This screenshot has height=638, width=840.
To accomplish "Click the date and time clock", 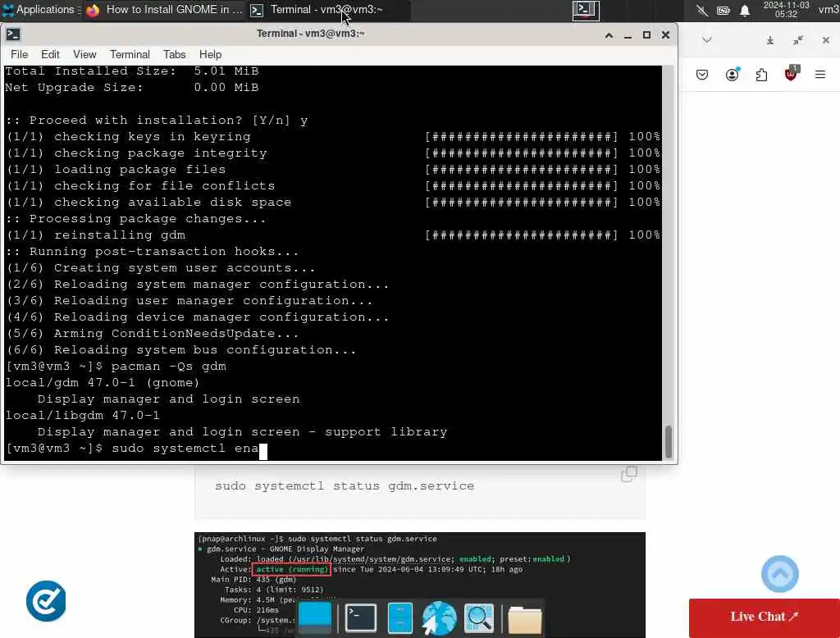I will click(x=786, y=10).
